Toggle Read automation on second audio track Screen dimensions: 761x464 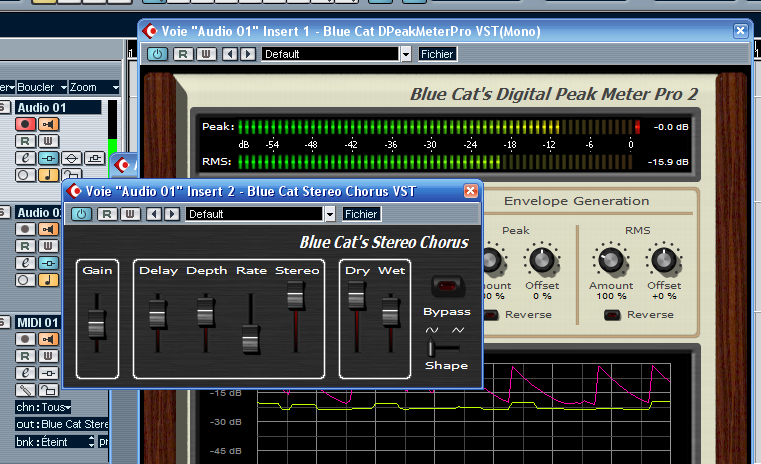[x=25, y=246]
